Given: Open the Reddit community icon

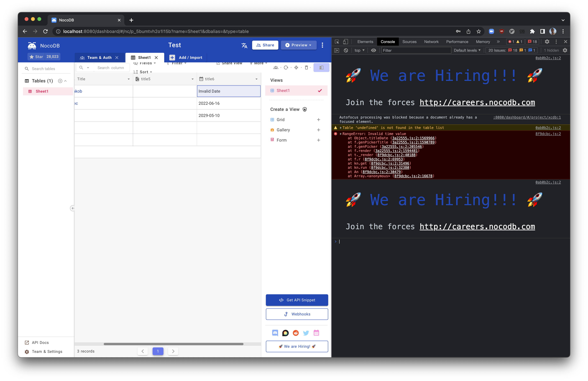Looking at the screenshot, I should (296, 333).
